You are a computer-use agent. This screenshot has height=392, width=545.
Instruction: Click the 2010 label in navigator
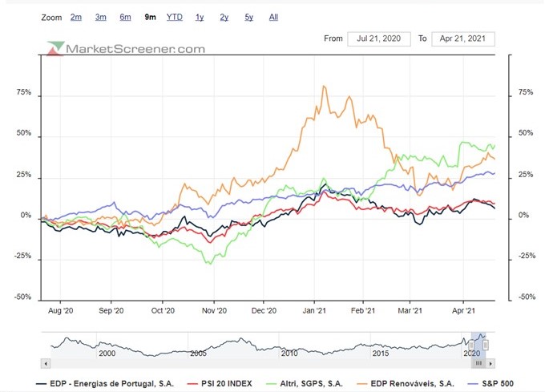coord(289,354)
